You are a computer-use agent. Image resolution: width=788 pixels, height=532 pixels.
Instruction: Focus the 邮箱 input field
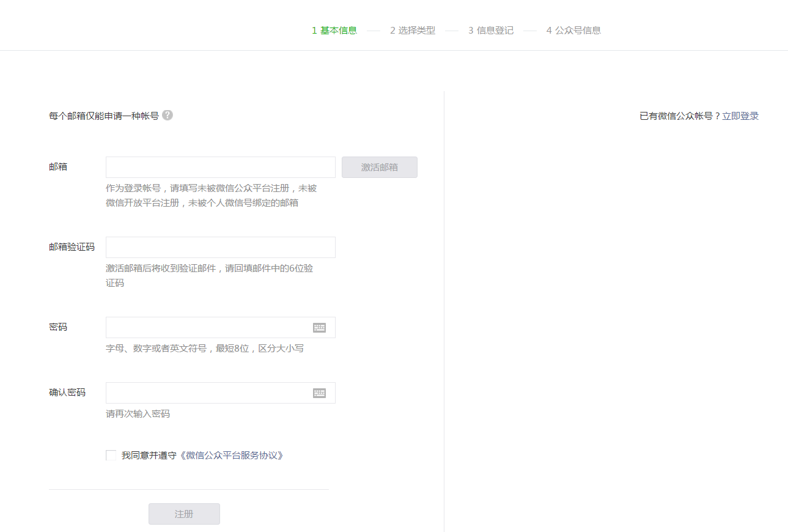click(x=220, y=168)
